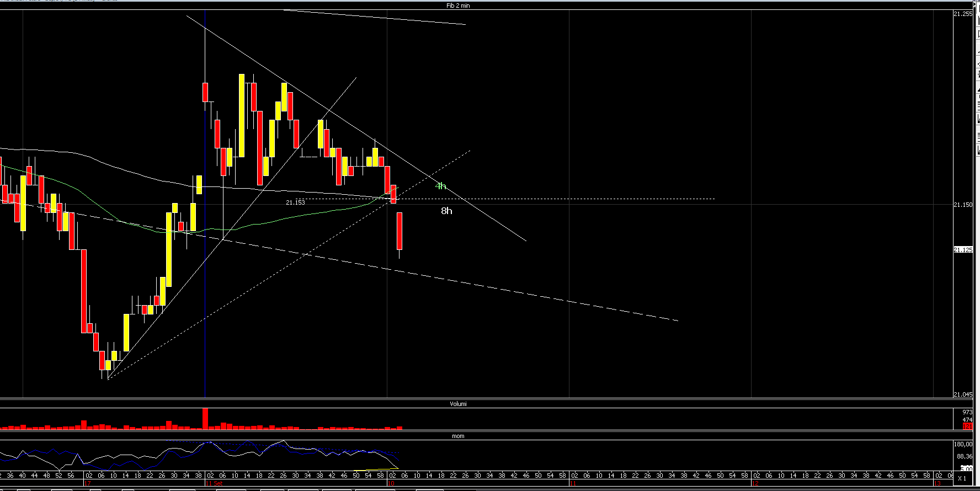The width and height of the screenshot is (980, 491).
Task: Click the red 121 current volume tag
Action: 968,426
